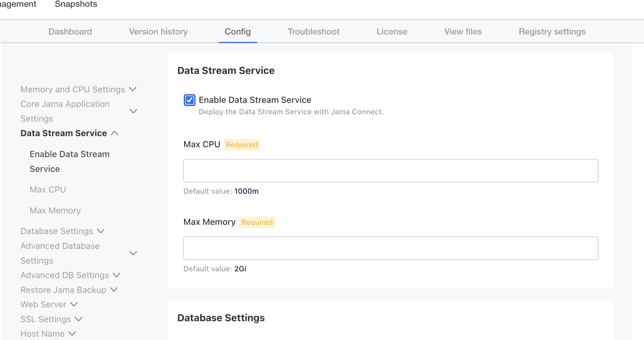644x340 pixels.
Task: Select SSL Settings sidebar item
Action: (46, 319)
